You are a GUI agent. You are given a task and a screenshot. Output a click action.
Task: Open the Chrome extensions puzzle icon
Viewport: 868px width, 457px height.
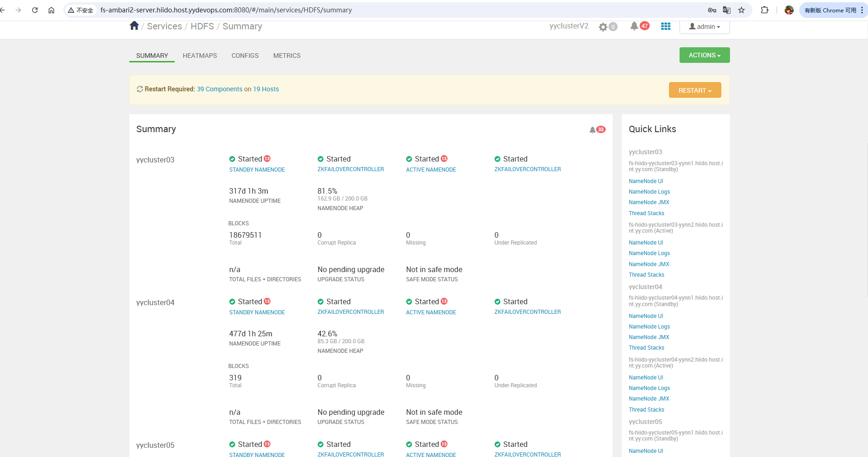pos(764,10)
